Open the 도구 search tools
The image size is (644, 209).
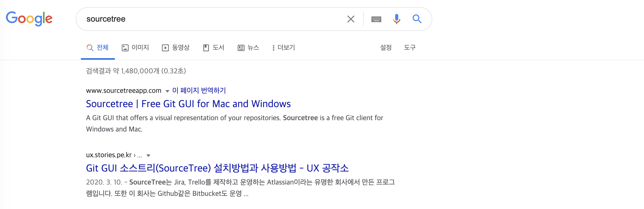coord(410,48)
